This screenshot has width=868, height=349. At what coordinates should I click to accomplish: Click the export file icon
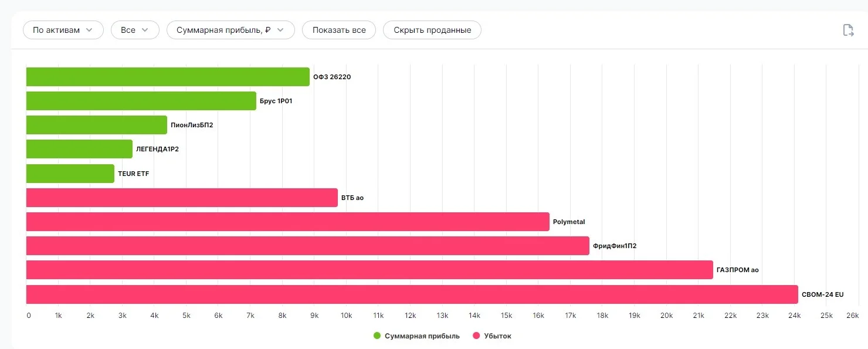[x=848, y=31]
